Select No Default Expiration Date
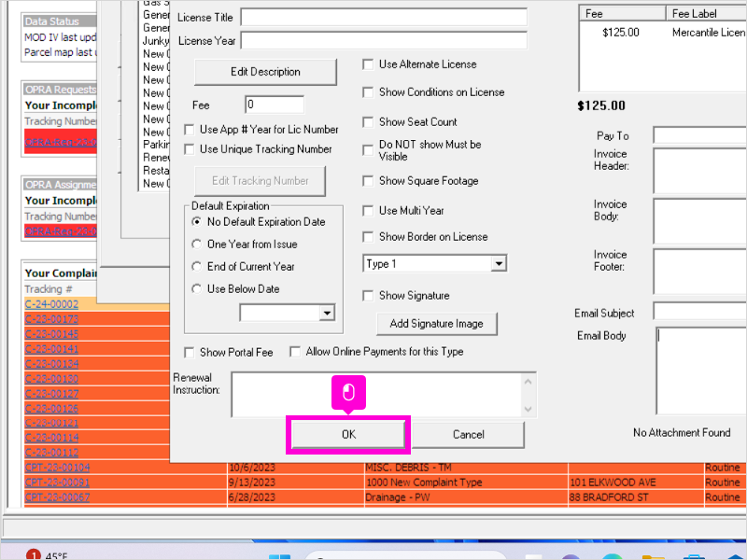 tap(196, 222)
